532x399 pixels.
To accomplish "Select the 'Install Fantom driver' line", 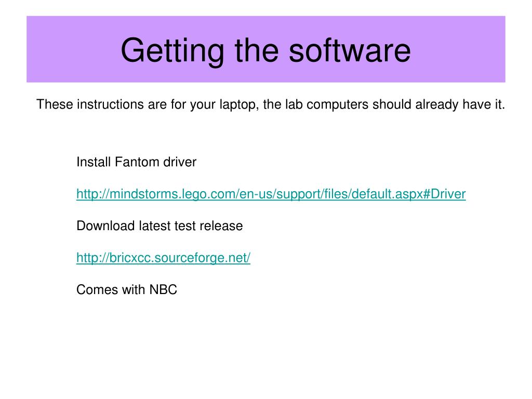I will coord(137,162).
